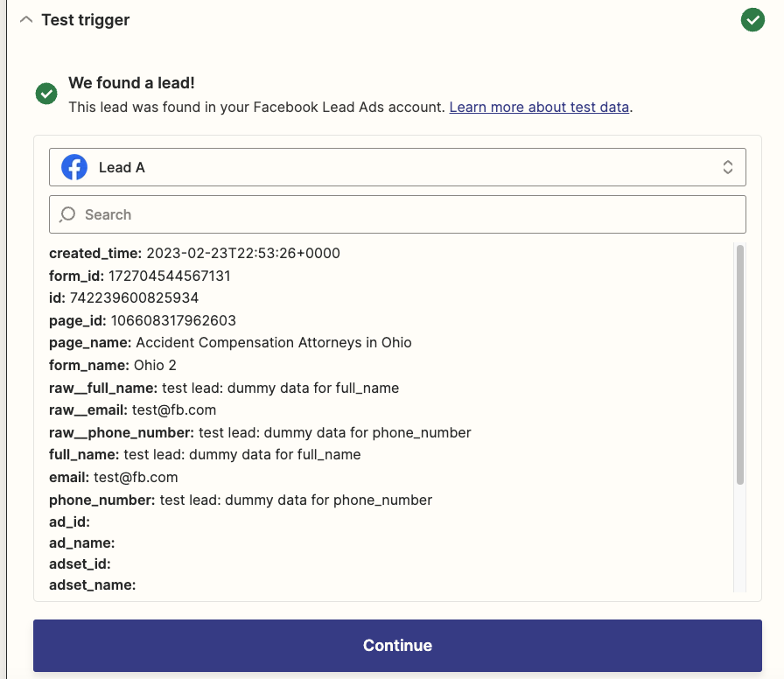Select the empty ad_id row
The image size is (784, 679).
point(69,522)
